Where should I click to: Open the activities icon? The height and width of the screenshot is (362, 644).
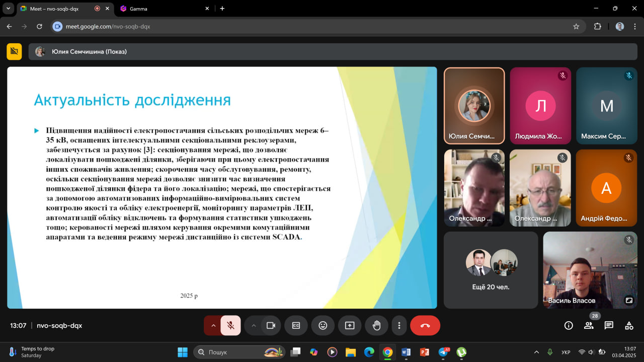coord(629,325)
